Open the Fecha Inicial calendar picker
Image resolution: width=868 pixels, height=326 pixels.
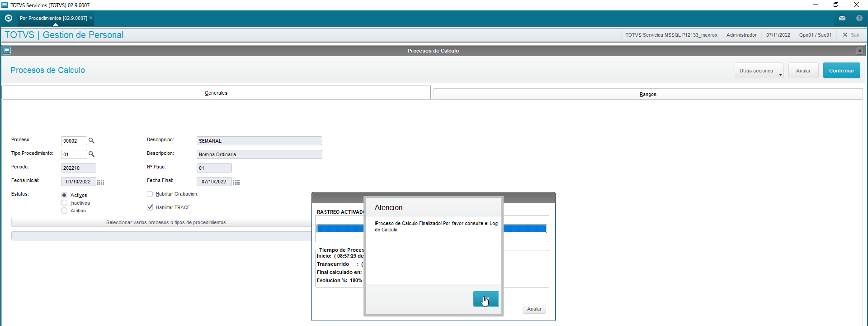tap(100, 182)
